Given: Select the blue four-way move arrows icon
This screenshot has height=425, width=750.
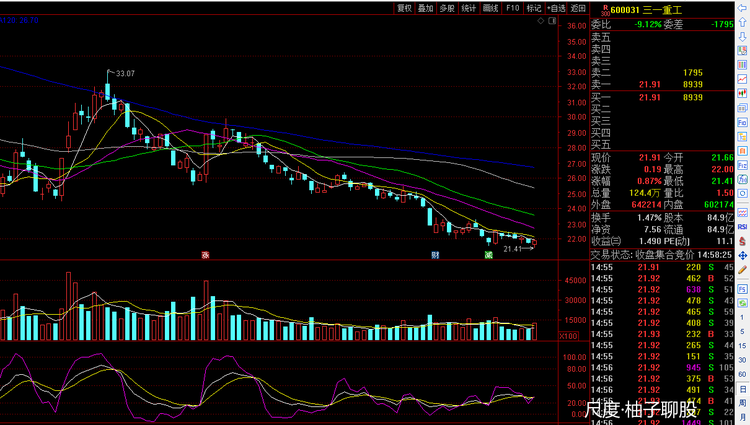Looking at the screenshot, I should (742, 255).
